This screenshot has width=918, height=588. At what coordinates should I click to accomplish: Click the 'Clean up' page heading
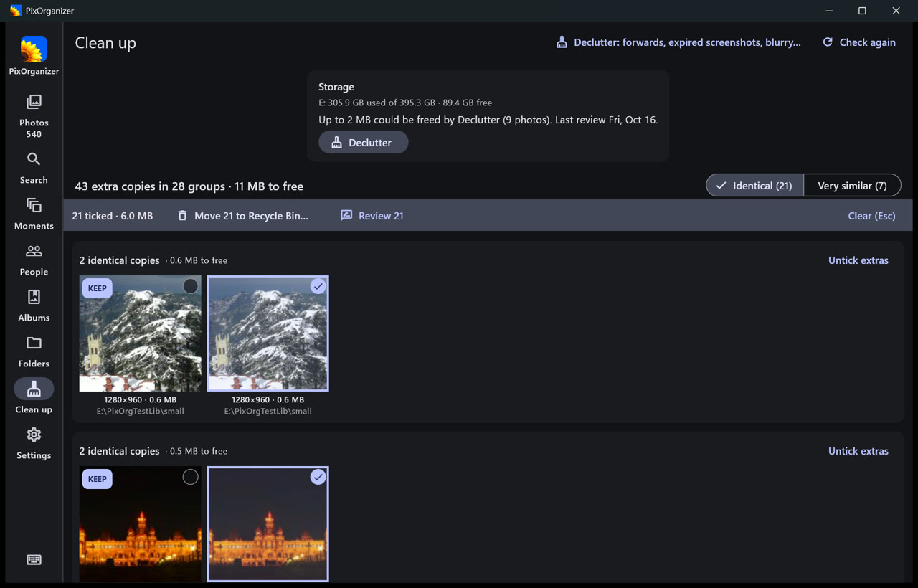[105, 43]
